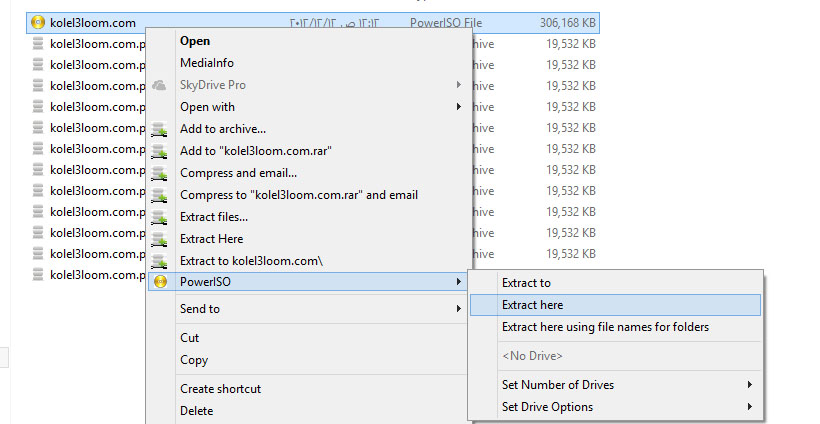Click the PowerISO disc icon in the context menu

click(x=160, y=282)
